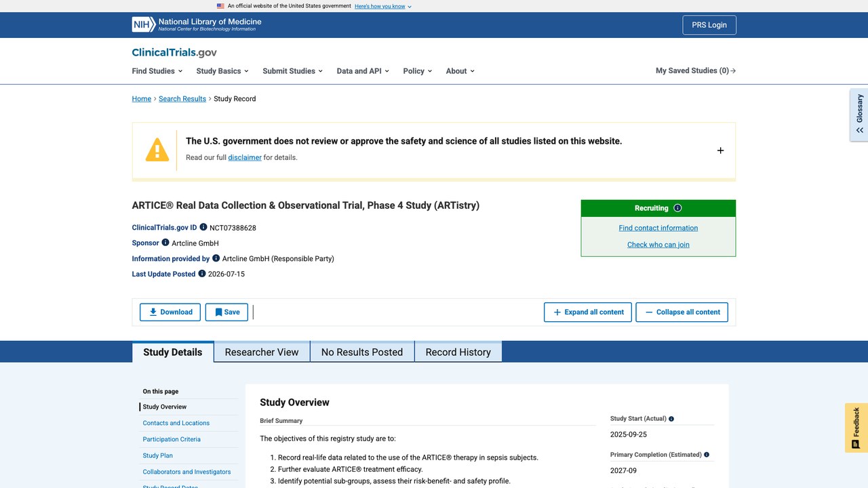Click Collapse all content button
The image size is (868, 488).
[682, 312]
